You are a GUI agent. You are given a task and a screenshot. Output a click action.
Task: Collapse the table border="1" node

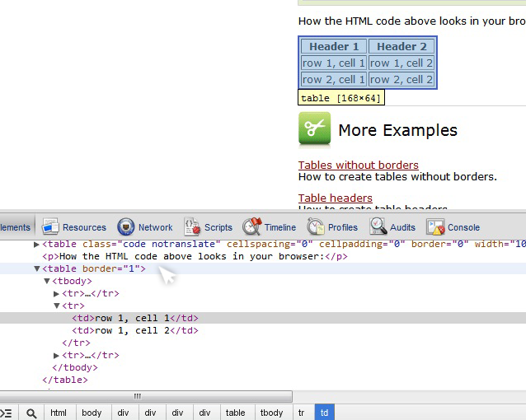pyautogui.click(x=37, y=268)
